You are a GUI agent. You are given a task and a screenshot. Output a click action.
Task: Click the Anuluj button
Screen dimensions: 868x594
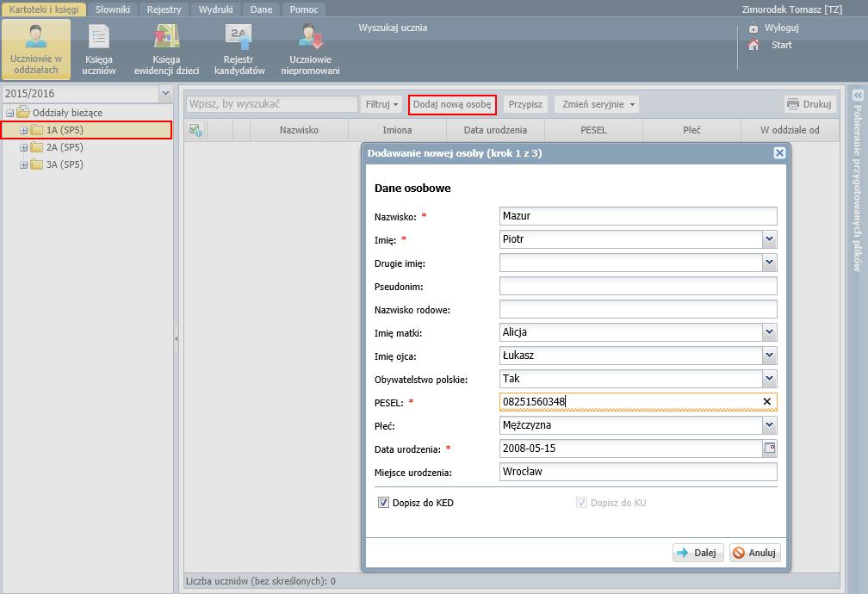pyautogui.click(x=755, y=553)
